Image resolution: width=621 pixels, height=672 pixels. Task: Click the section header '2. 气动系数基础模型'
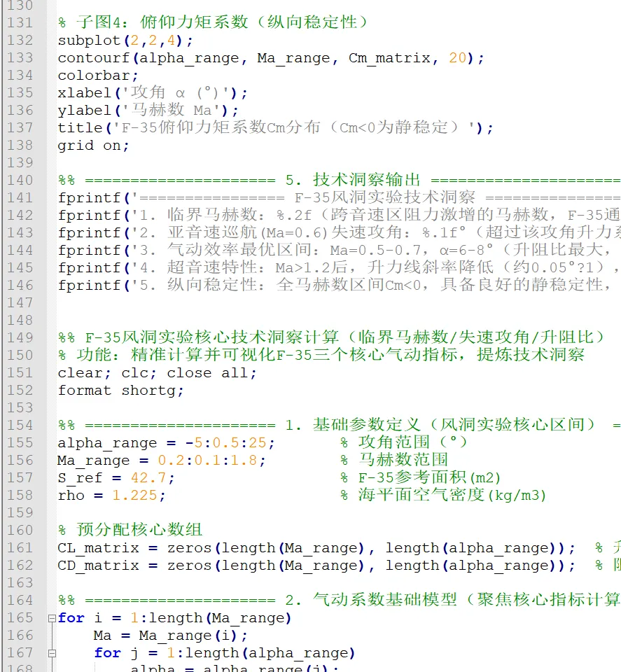(x=453, y=600)
